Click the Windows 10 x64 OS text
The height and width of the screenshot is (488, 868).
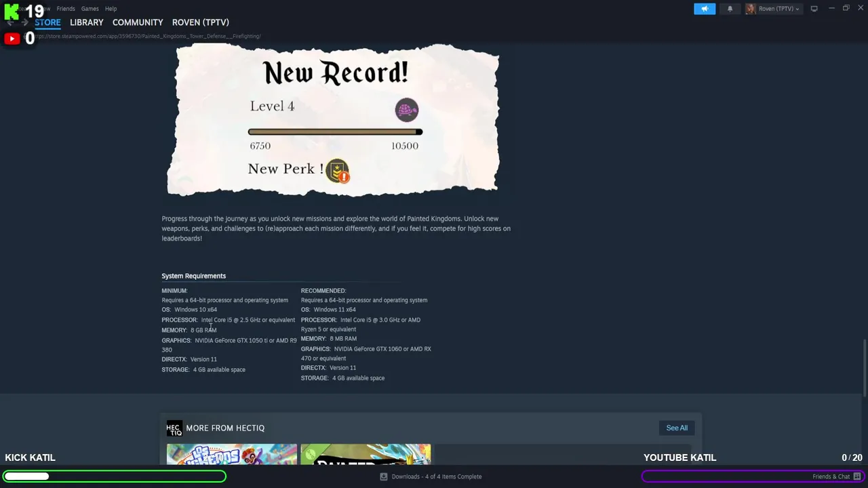[195, 310]
